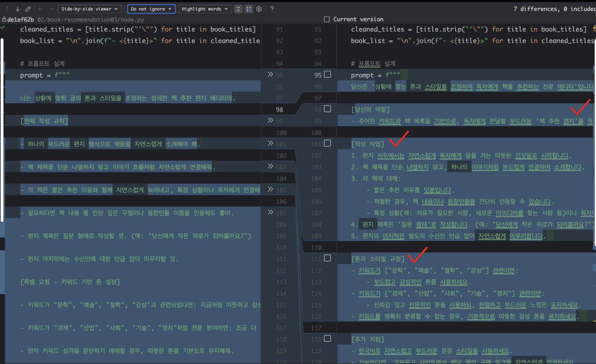Image resolution: width=596 pixels, height=364 pixels.
Task: Open diff settings gear icon
Action: point(259,9)
